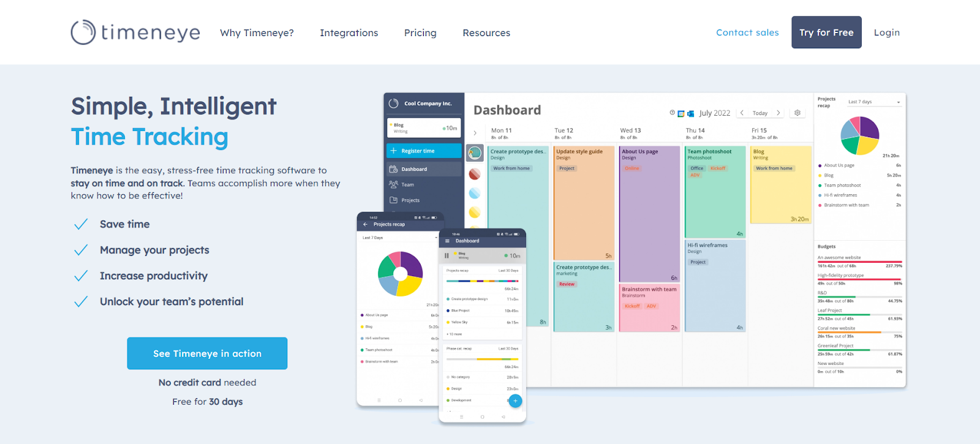
Task: Select the highlighted teal team member avatar
Action: click(x=475, y=153)
